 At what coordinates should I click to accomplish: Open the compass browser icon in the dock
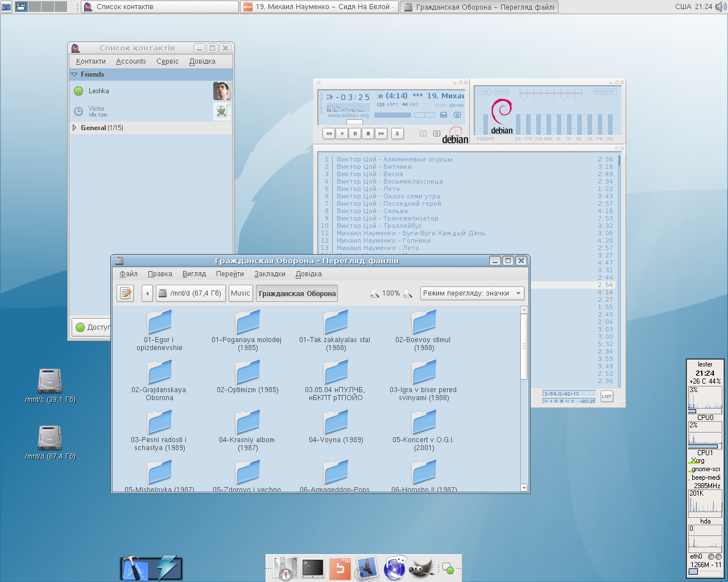tap(285, 568)
